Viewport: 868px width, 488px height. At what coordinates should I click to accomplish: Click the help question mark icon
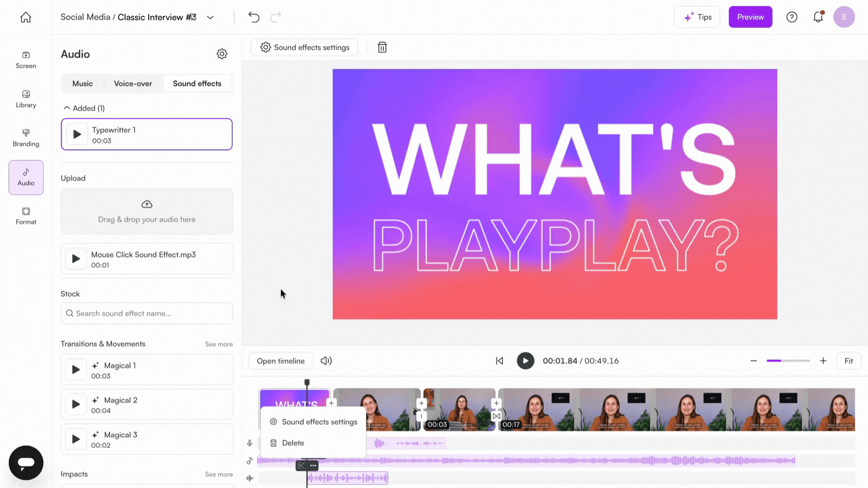click(792, 17)
